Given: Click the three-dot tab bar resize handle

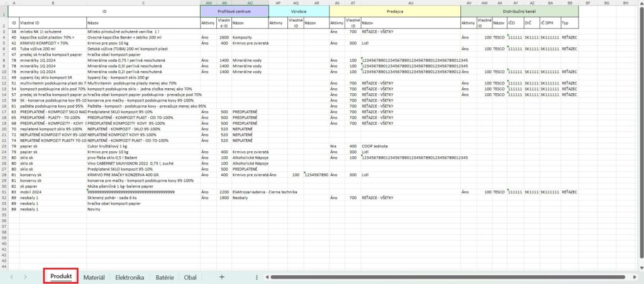Looking at the screenshot, I should pyautogui.click(x=257, y=276).
